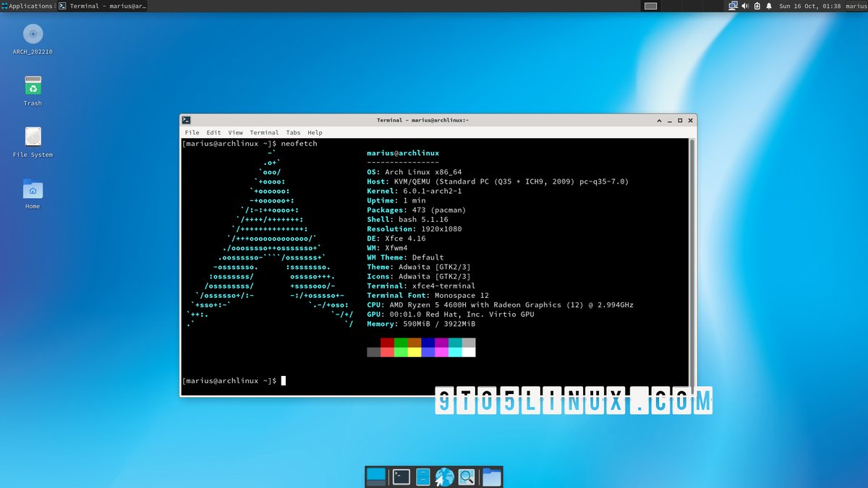Open the View menu in Terminal
Image resolution: width=868 pixels, height=488 pixels.
[x=236, y=133]
